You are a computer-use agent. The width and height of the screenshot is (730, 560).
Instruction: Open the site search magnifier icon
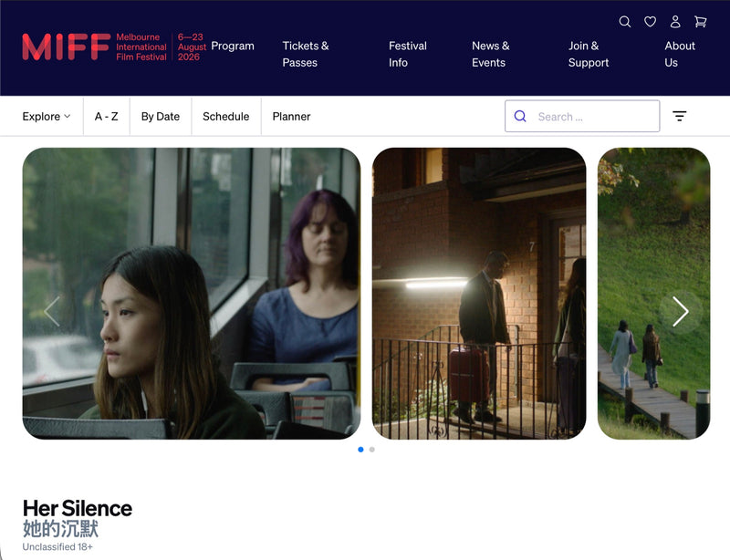[x=625, y=22]
